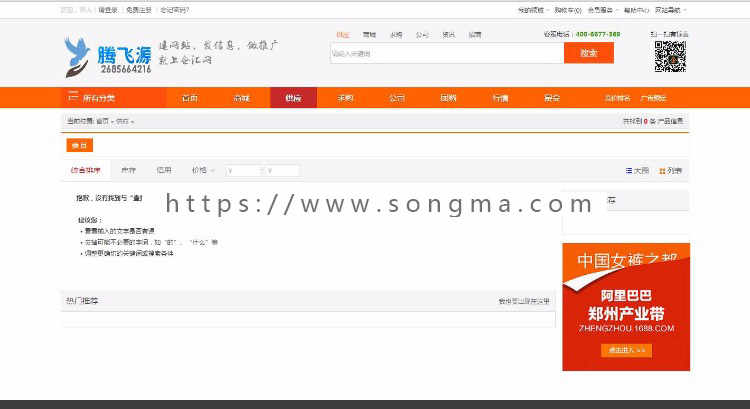Click the green service phone number
The width and height of the screenshot is (750, 409).
(598, 34)
